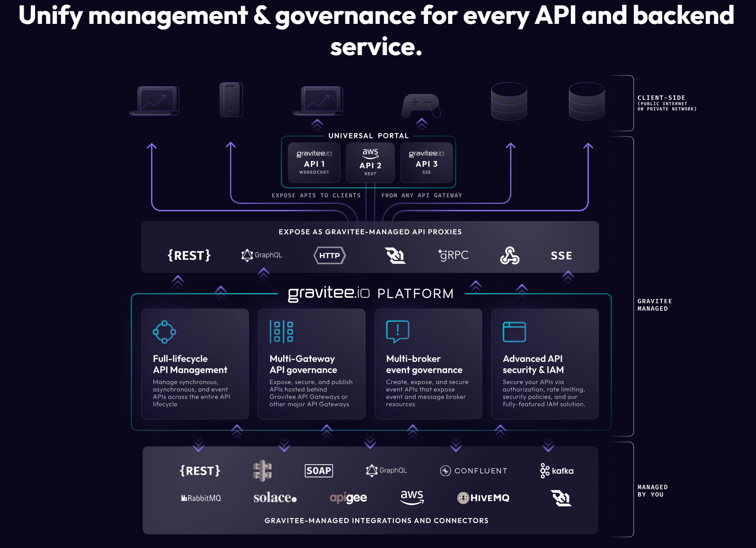Click 'Expose, secure, and publish APIs' description
This screenshot has height=548, width=756.
[x=311, y=393]
